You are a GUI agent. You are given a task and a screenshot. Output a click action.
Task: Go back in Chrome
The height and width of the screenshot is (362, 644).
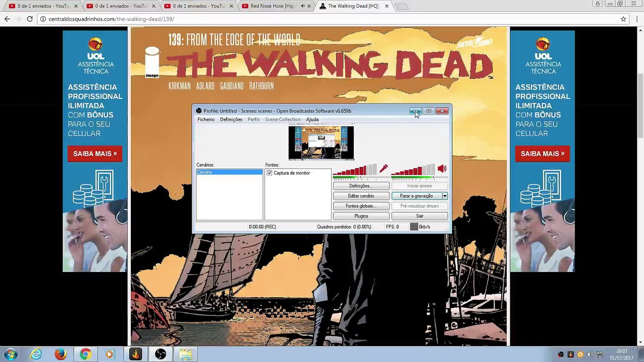(7, 19)
